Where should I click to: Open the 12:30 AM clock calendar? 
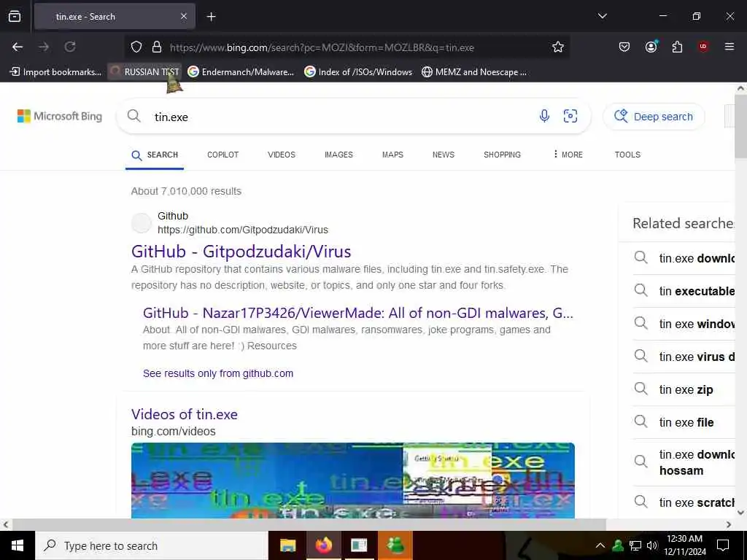(x=684, y=545)
